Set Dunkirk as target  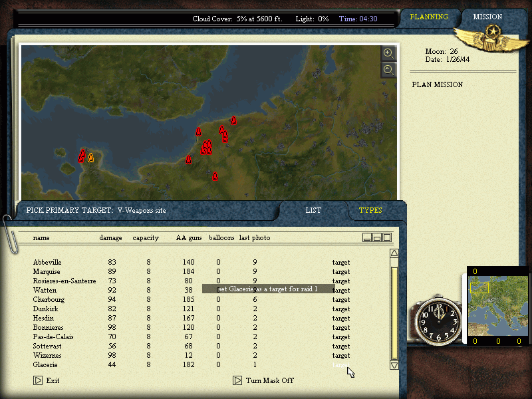(341, 309)
